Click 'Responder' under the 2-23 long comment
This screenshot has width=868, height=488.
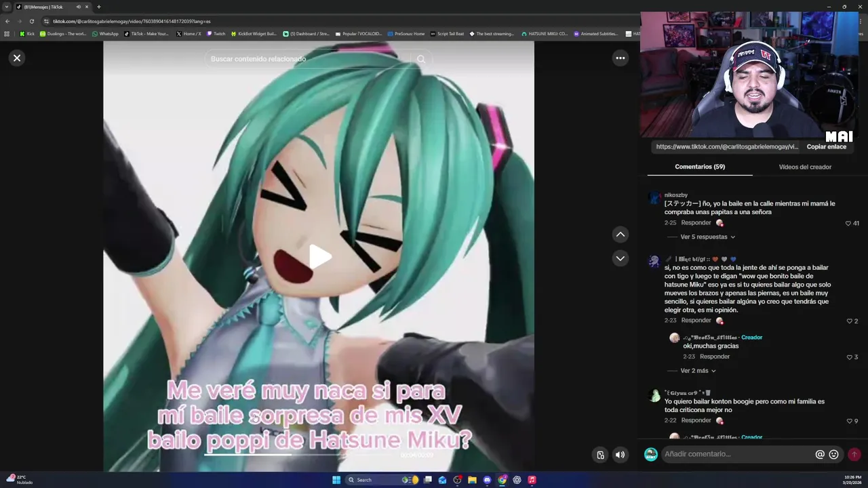coord(696,321)
